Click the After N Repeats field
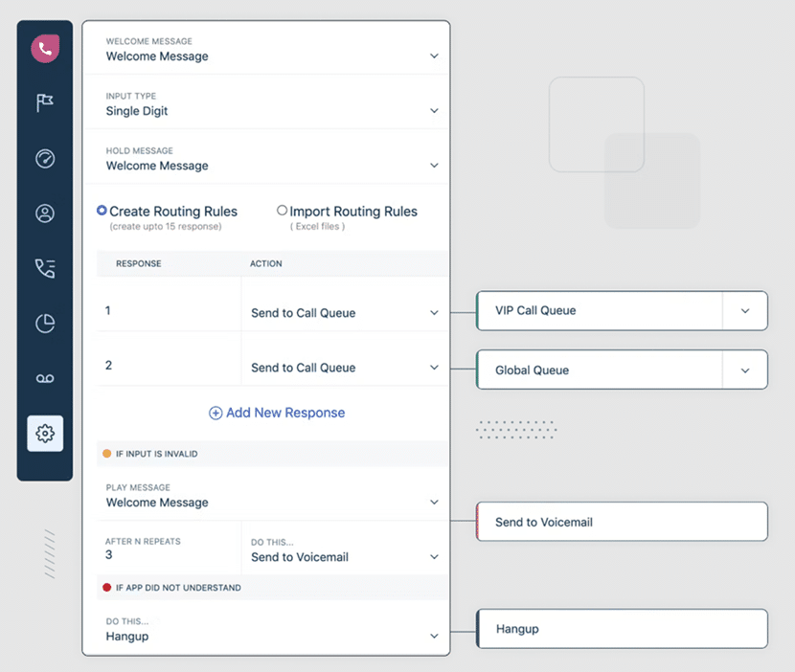The image size is (795, 672). [x=169, y=549]
